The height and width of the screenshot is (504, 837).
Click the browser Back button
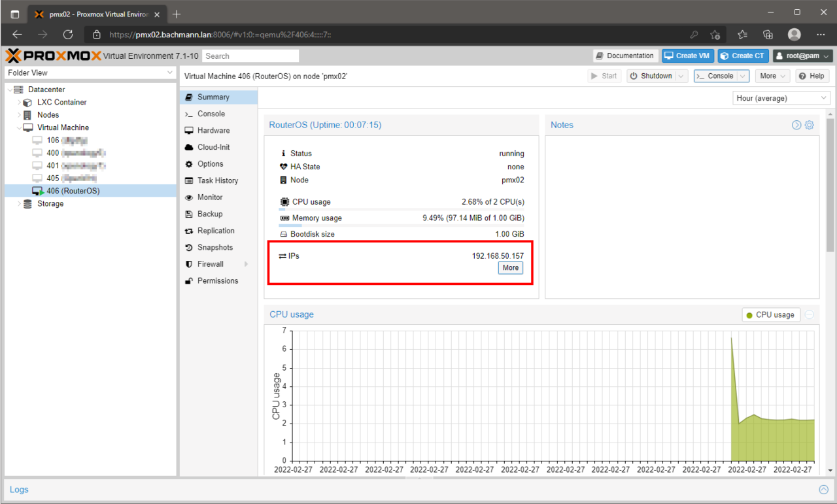pos(17,35)
